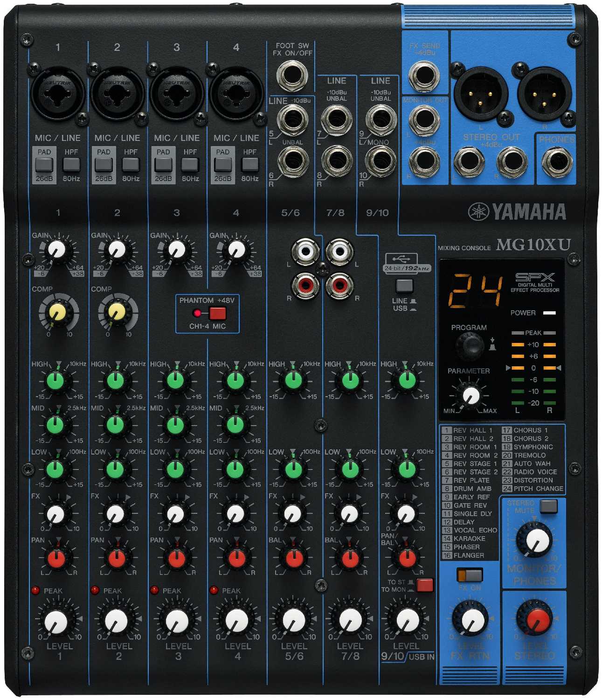Enable the Phantom +48V red switch
The height and width of the screenshot is (700, 602).
click(217, 313)
